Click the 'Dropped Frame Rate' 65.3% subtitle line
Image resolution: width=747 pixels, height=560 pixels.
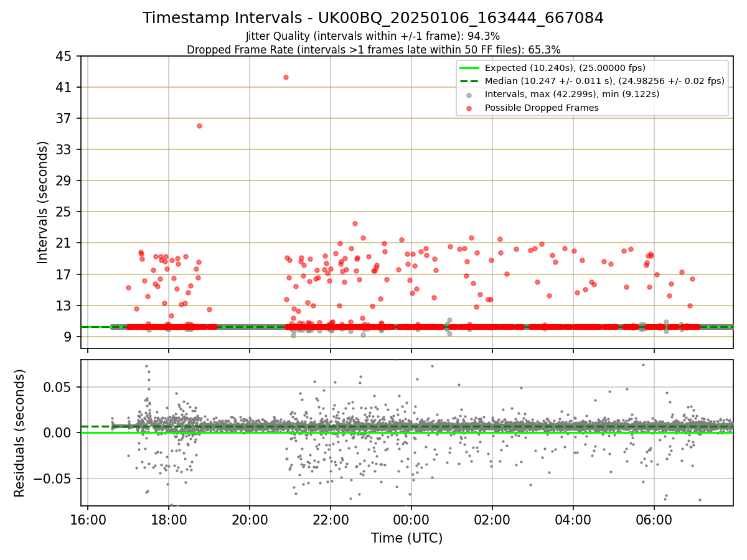pyautogui.click(x=374, y=50)
